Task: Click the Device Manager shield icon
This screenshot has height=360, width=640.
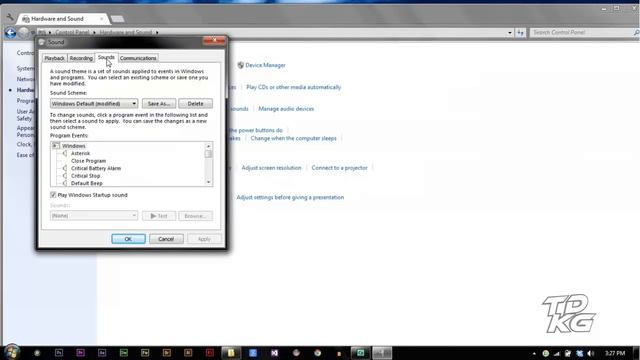Action: click(240, 65)
